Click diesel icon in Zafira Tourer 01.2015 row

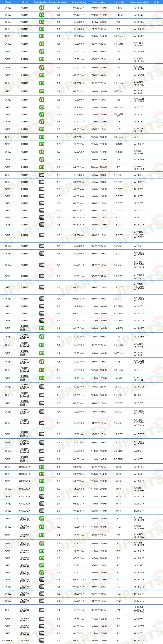(42, 633)
